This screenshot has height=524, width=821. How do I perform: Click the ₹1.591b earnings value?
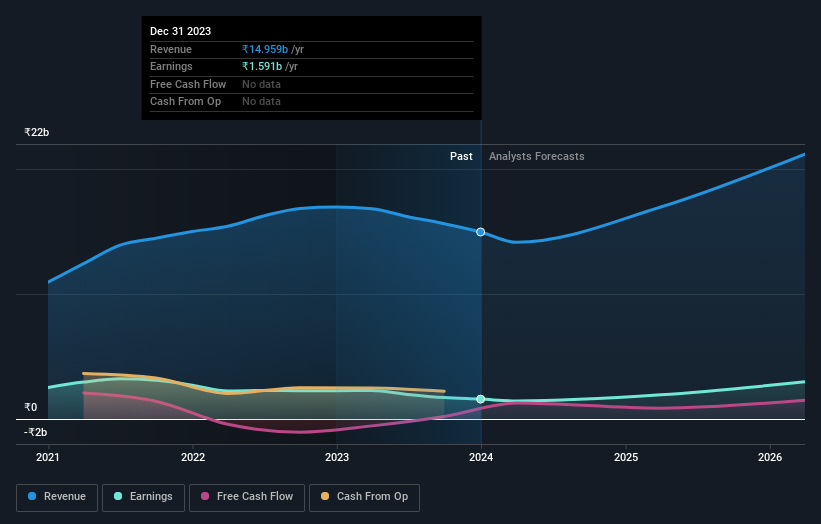(262, 66)
